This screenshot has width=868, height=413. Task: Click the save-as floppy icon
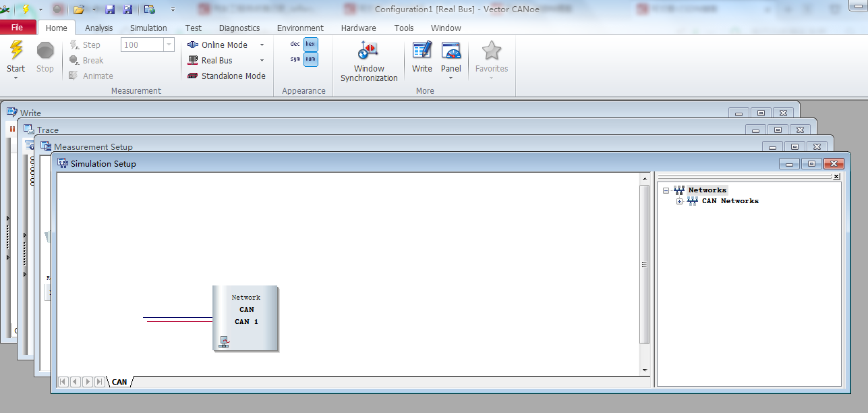(x=127, y=9)
